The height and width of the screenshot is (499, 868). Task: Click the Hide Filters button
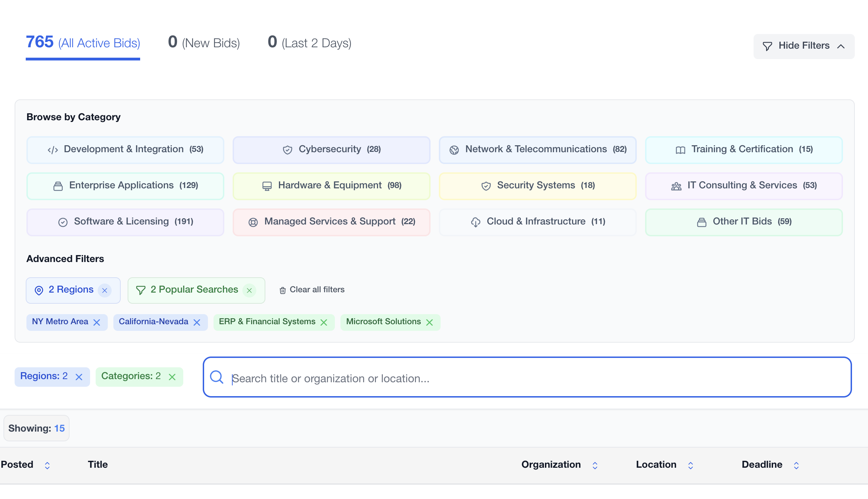click(804, 46)
